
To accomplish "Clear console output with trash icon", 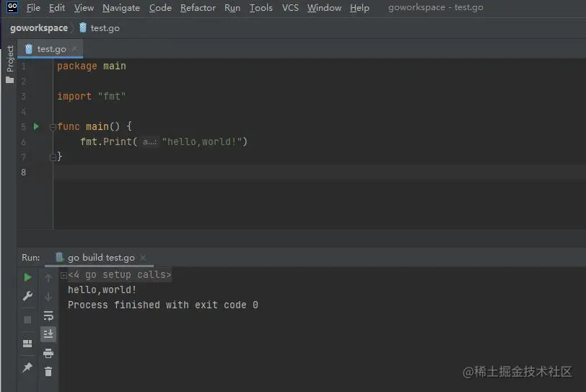I will [48, 372].
